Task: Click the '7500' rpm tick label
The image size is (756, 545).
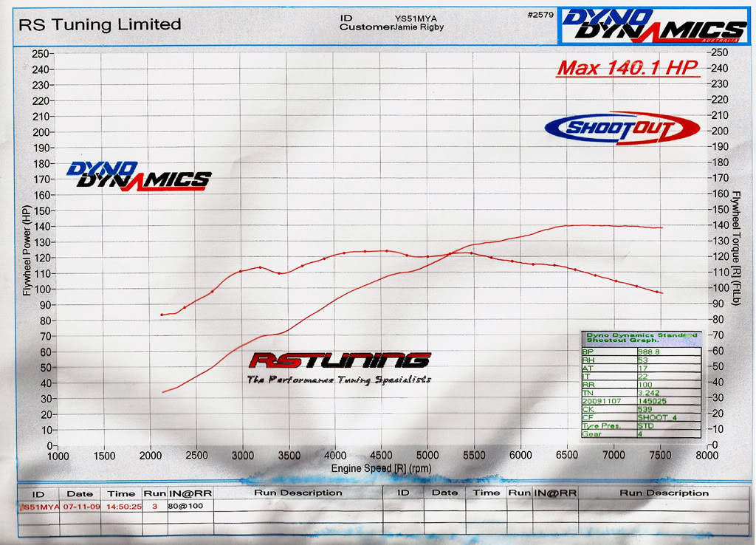Action: tap(660, 456)
